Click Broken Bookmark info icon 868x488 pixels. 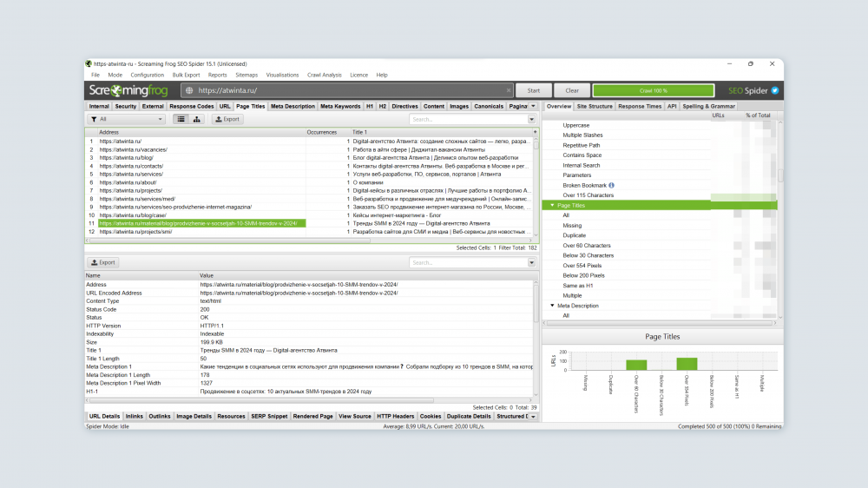click(x=611, y=186)
